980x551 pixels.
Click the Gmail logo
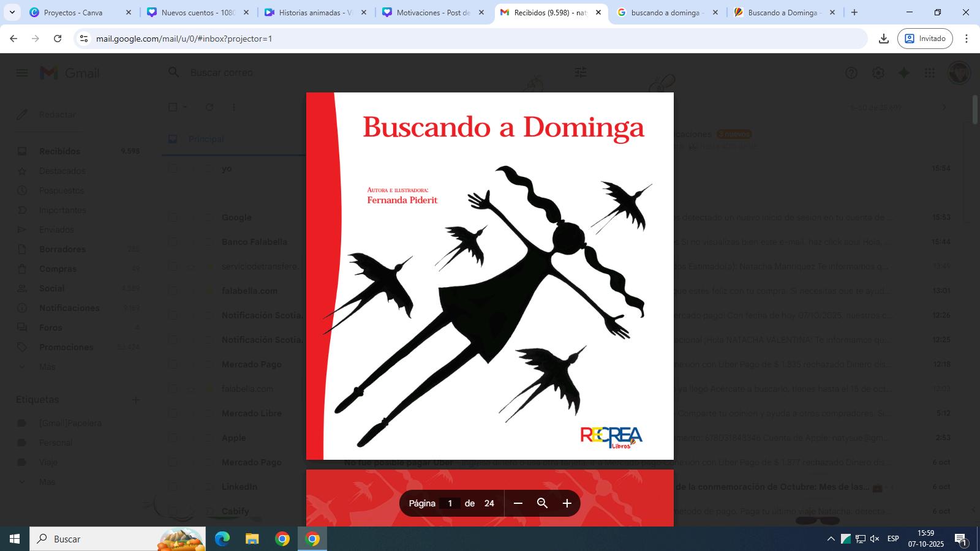click(x=69, y=73)
